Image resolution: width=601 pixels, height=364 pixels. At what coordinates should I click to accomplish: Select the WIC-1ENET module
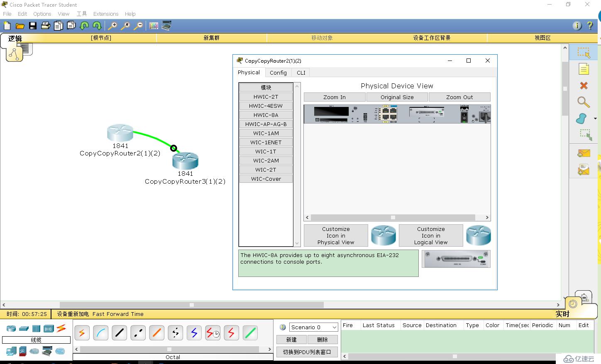coord(266,142)
